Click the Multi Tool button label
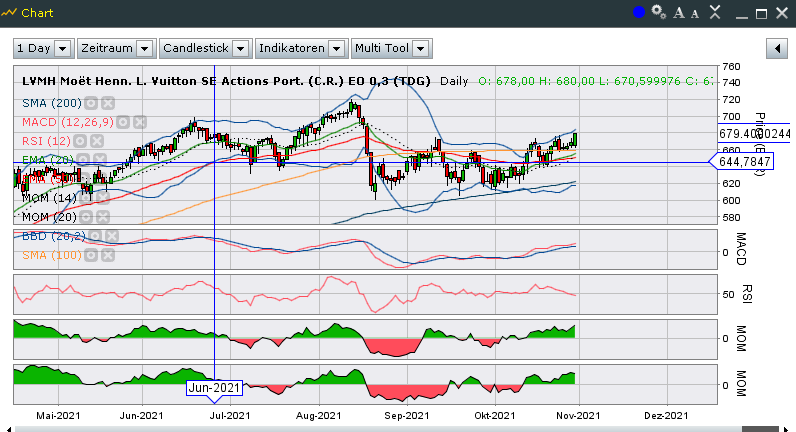 point(382,48)
